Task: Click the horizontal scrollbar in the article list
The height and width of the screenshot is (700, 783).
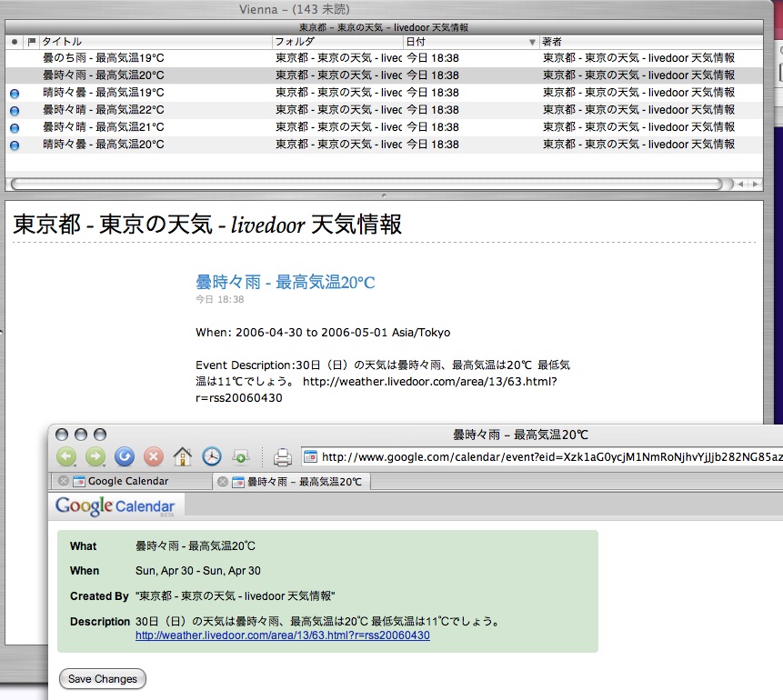Action: [366, 184]
